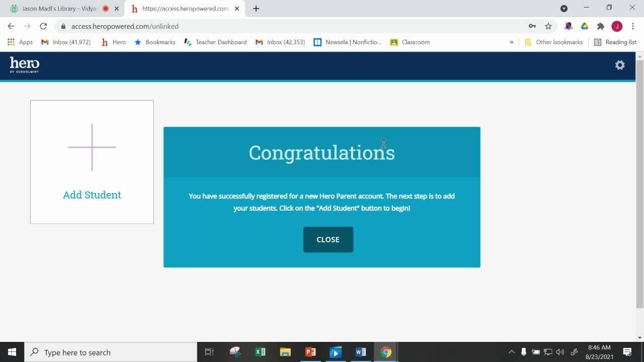This screenshot has height=362, width=644.
Task: Open the saved passwords key icon
Action: [x=532, y=26]
